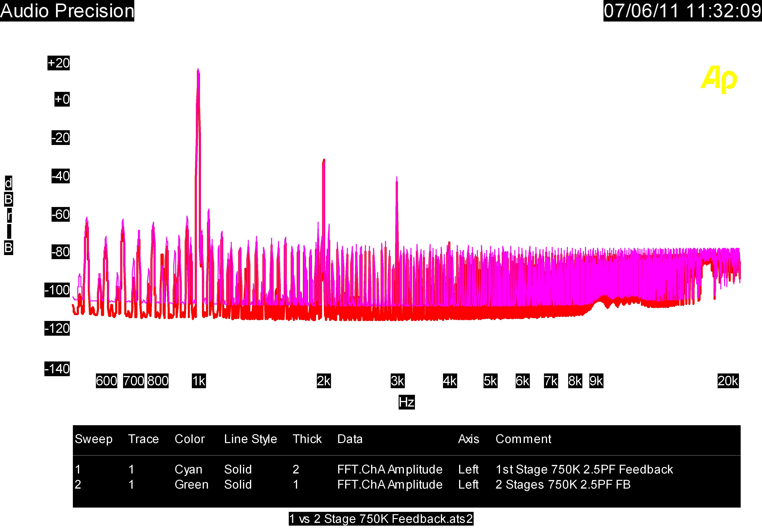
Task: Click the Solid line style in the Cyan row
Action: pos(238,470)
